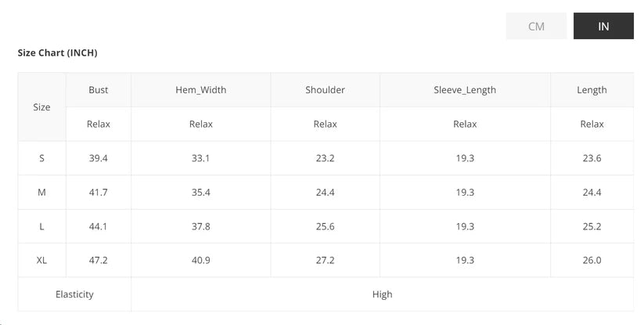Click the 40.9 hem width value
This screenshot has width=644, height=325.
201,260
